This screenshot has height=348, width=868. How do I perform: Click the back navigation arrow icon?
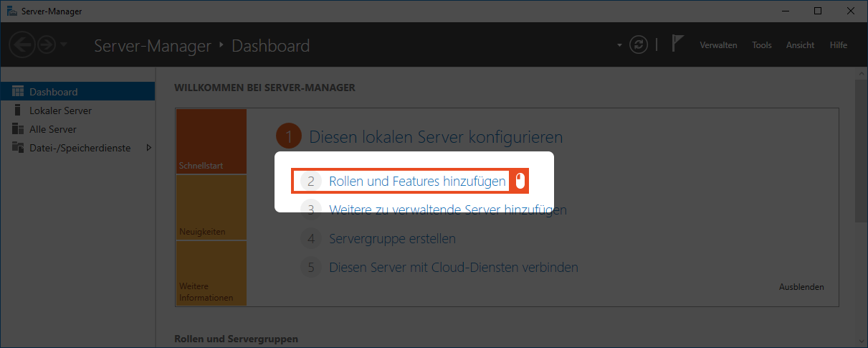[x=23, y=45]
